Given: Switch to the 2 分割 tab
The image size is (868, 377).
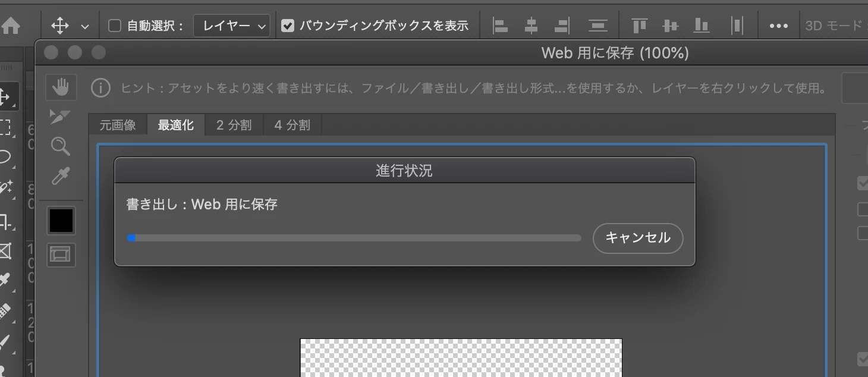Looking at the screenshot, I should [x=234, y=125].
